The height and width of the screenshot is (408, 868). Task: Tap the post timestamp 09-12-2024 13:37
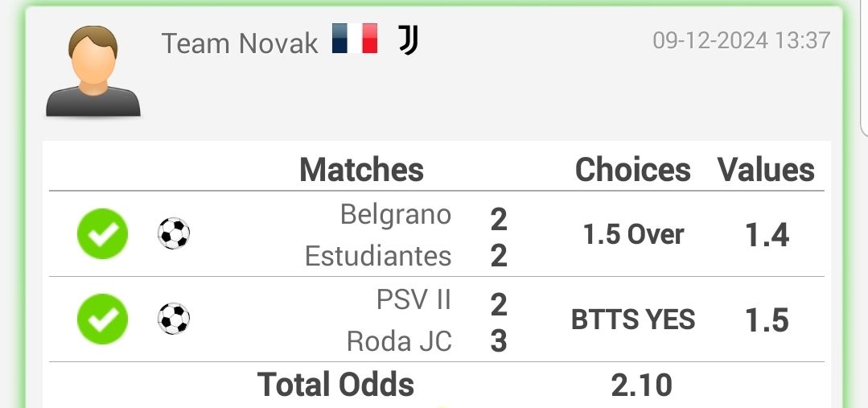[742, 40]
